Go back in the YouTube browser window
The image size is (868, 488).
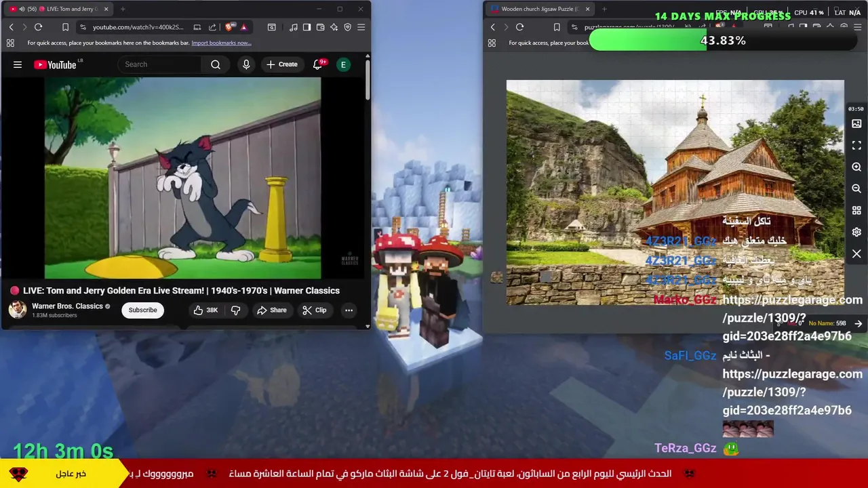coord(11,27)
